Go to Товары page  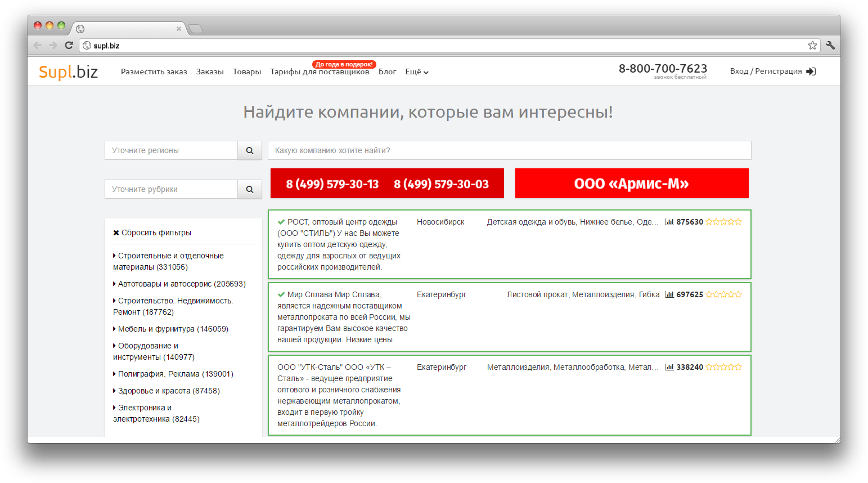(247, 71)
